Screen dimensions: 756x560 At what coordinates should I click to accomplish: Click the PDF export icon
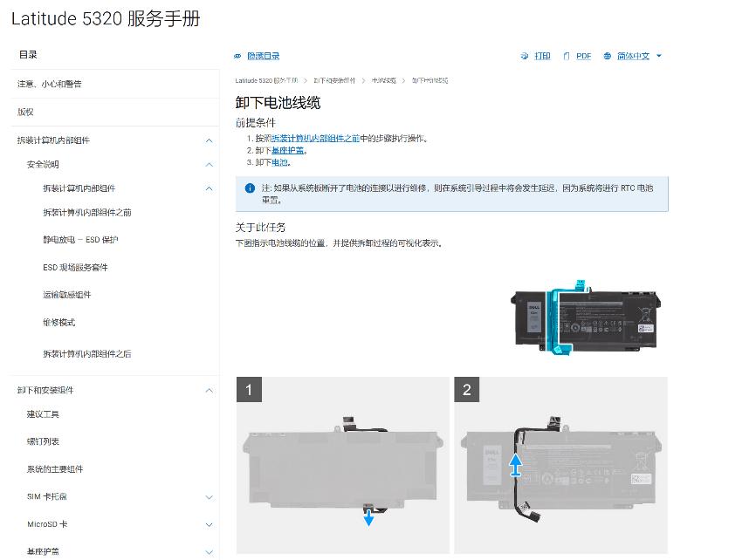tap(567, 56)
